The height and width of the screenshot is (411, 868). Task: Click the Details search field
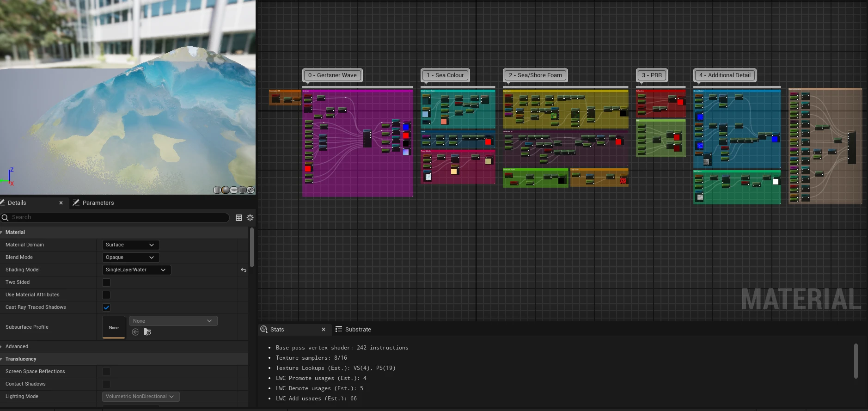[115, 218]
